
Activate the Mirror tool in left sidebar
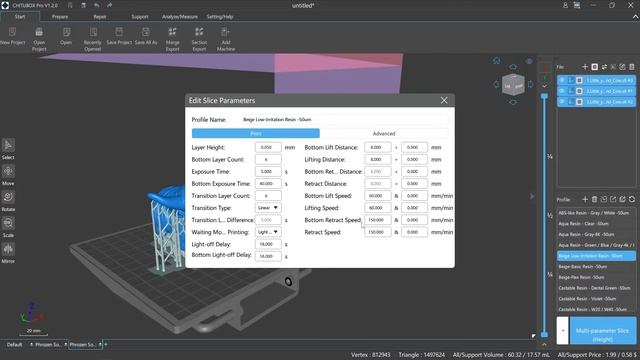(x=8, y=249)
